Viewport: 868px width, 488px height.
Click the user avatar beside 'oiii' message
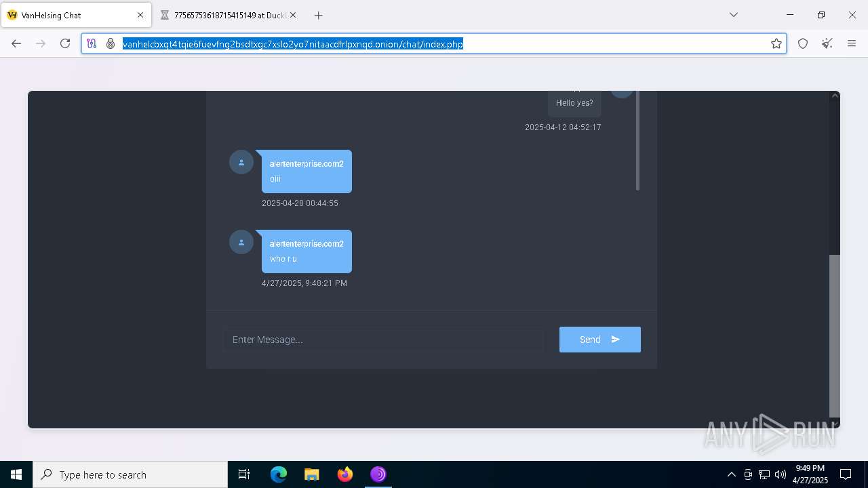[x=241, y=162]
